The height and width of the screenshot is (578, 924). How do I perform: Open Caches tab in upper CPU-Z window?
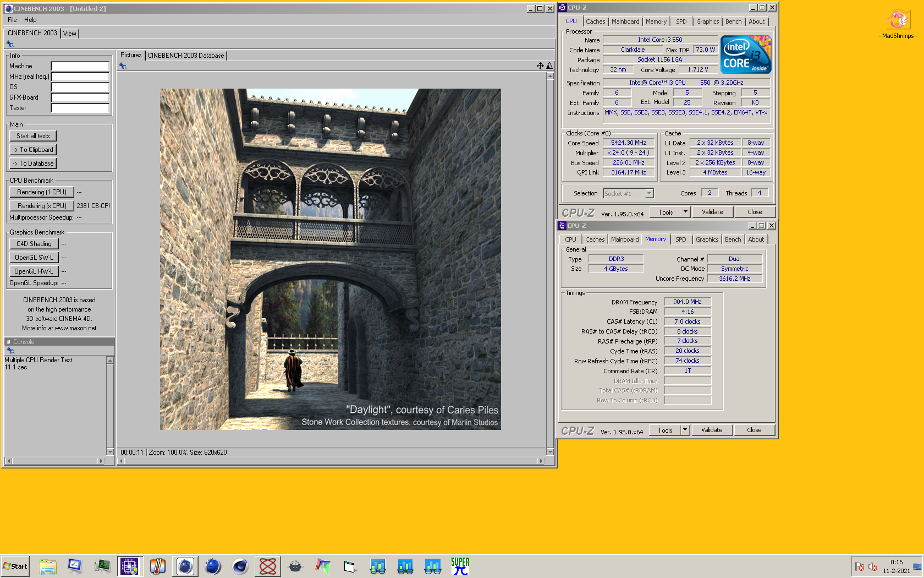point(595,21)
